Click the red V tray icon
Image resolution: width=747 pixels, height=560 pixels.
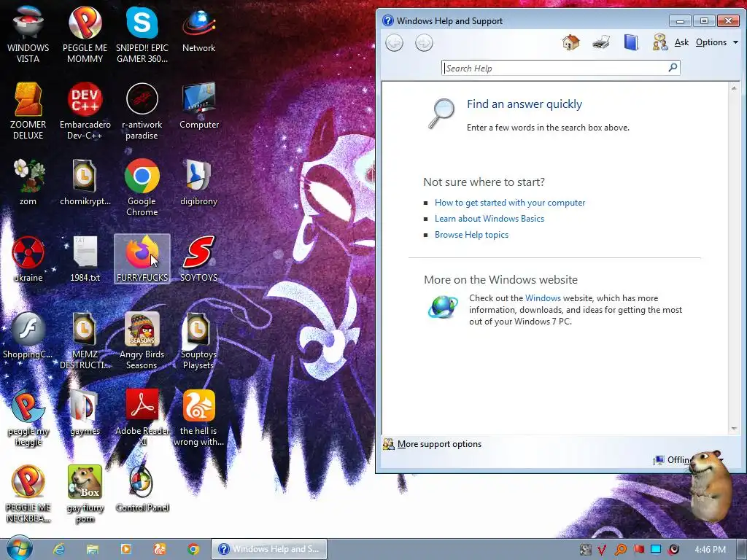tap(602, 550)
